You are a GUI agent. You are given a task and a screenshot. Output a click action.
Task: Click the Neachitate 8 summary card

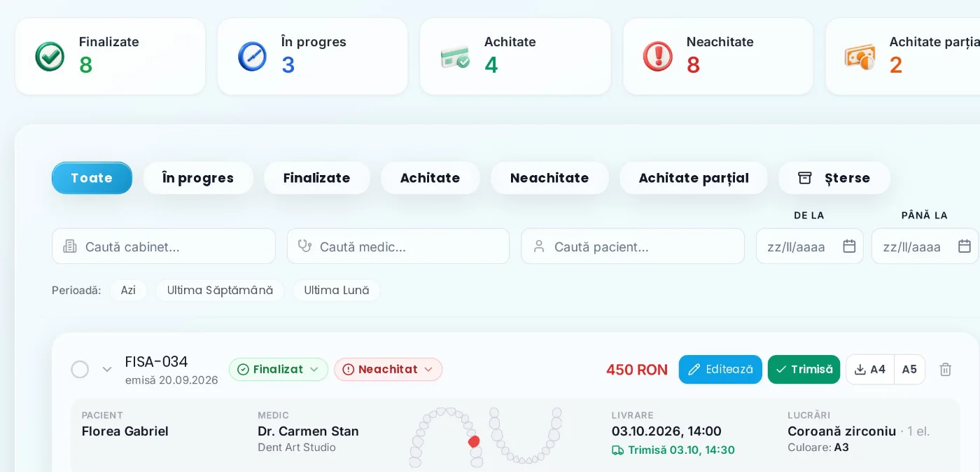pyautogui.click(x=718, y=57)
